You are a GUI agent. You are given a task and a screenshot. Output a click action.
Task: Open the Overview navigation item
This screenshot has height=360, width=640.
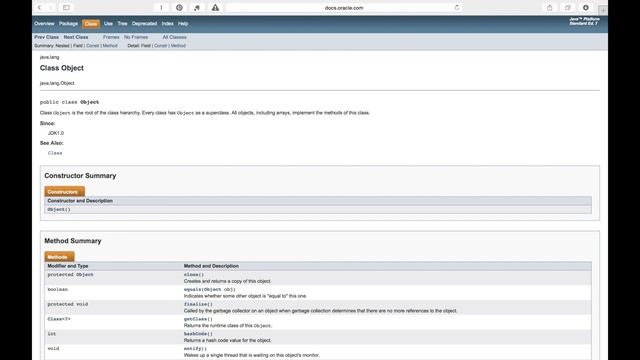coord(44,24)
